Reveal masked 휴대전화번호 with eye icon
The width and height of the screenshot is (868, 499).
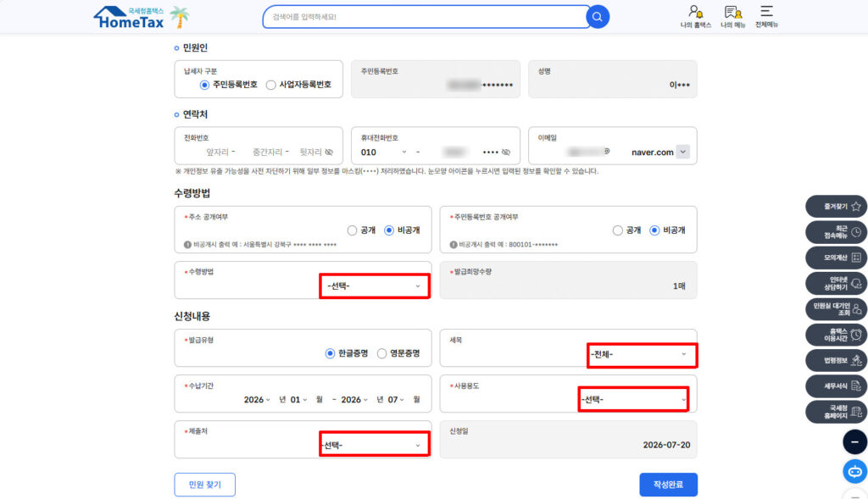pyautogui.click(x=506, y=152)
